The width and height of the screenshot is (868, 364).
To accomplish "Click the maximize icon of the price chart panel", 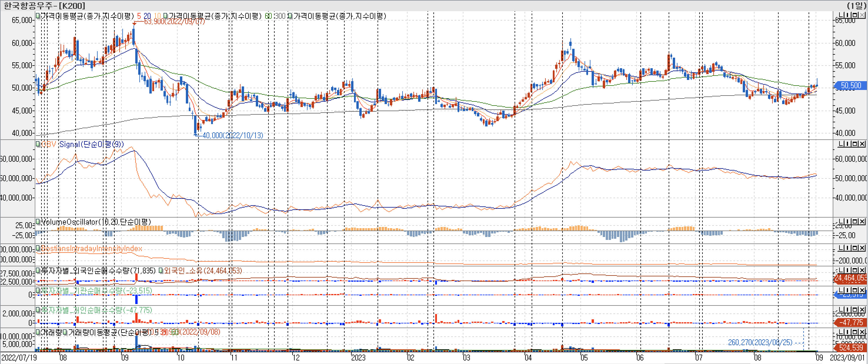I will pyautogui.click(x=855, y=15).
